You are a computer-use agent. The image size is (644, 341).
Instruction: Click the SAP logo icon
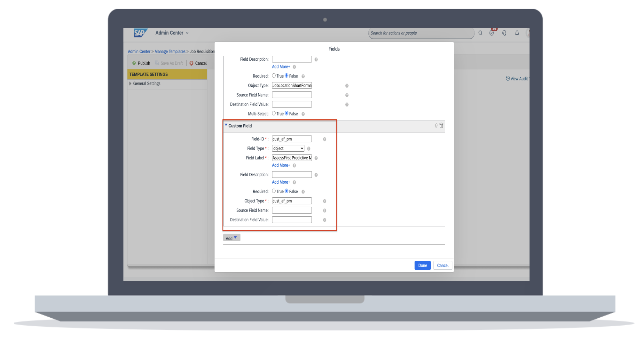pyautogui.click(x=140, y=33)
